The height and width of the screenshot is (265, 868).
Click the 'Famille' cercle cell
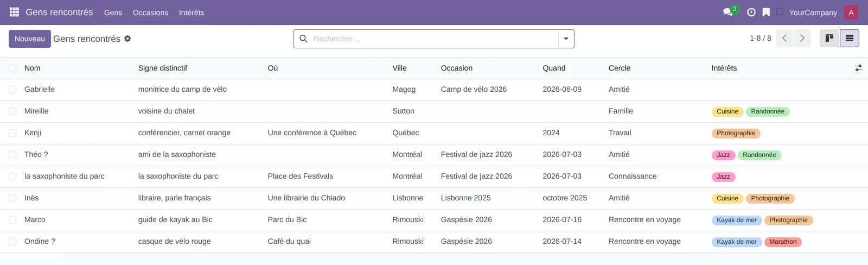point(621,111)
